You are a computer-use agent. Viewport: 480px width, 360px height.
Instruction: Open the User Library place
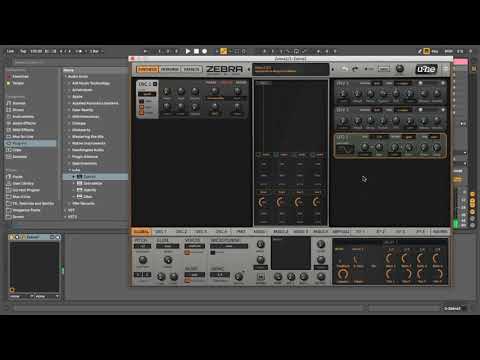point(23,183)
